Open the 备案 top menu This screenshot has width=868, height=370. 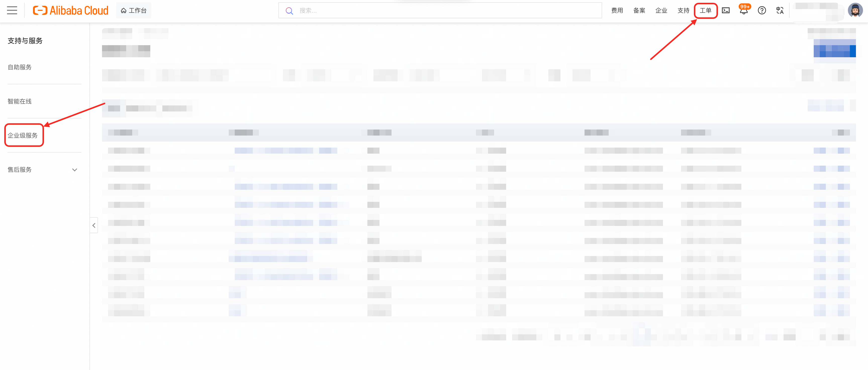[x=639, y=11]
